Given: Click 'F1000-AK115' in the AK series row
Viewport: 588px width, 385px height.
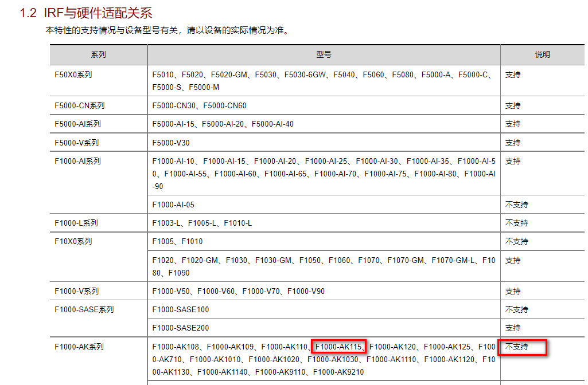Looking at the screenshot, I should tap(338, 347).
